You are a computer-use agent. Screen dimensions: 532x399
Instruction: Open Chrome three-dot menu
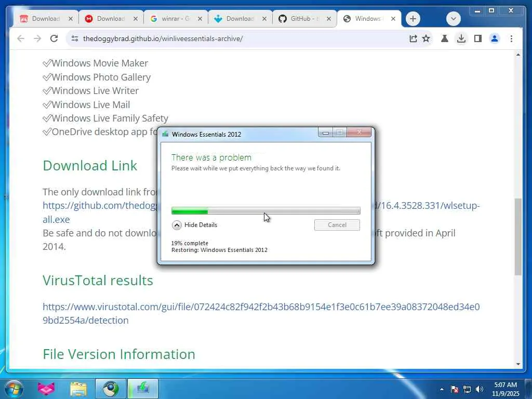[x=511, y=38]
